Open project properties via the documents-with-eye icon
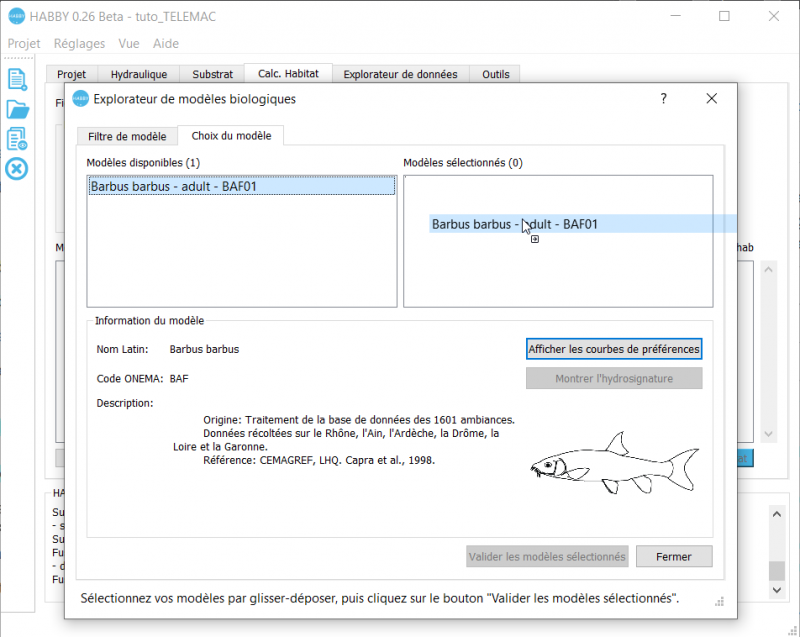Viewport: 800px width, 637px height. point(15,139)
